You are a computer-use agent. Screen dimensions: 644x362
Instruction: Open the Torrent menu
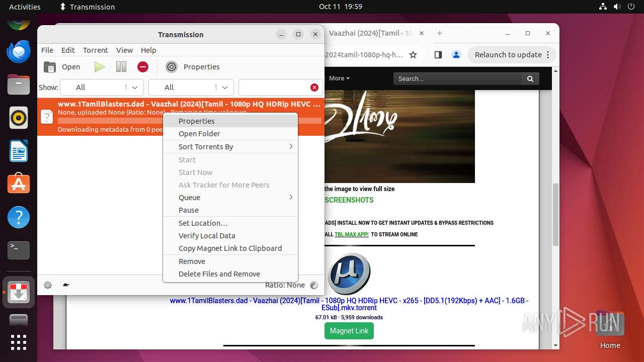pyautogui.click(x=96, y=50)
